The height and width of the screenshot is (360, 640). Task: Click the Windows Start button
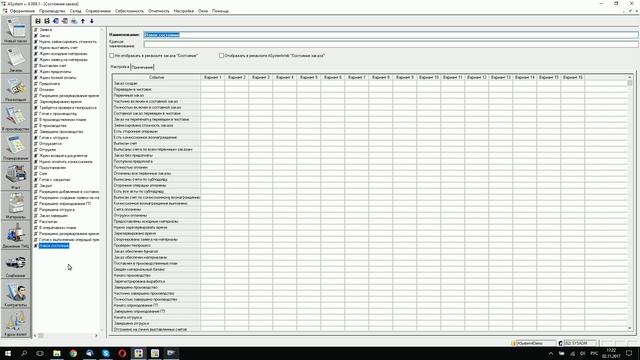(x=8, y=353)
